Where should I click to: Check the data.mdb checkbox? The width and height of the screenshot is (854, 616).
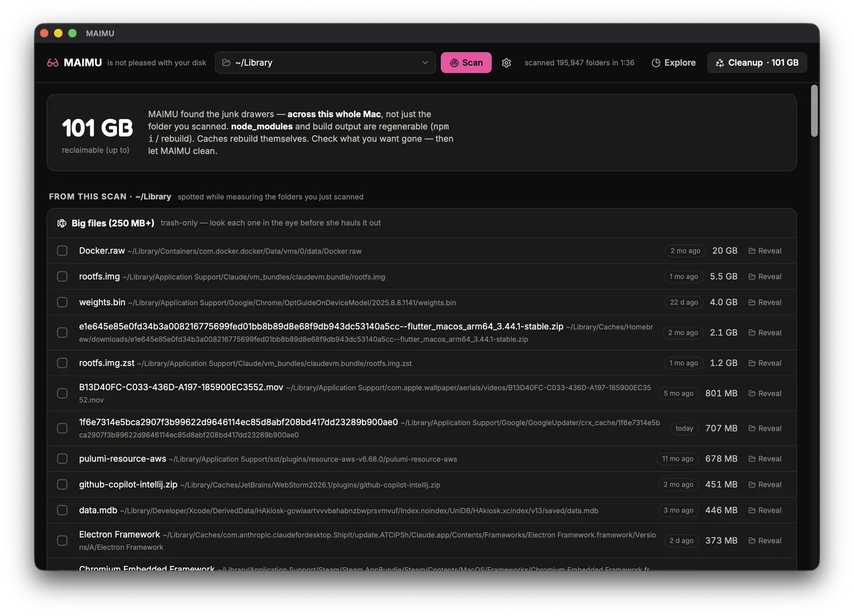pos(62,510)
